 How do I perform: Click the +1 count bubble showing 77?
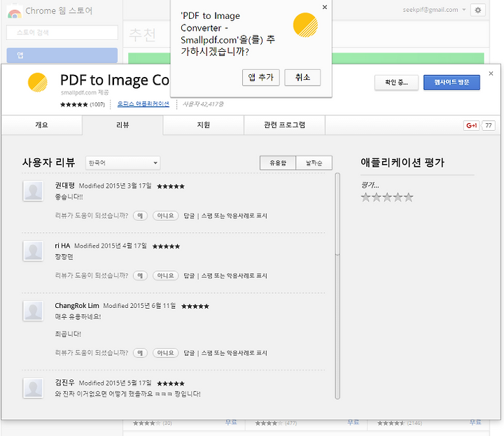coord(489,125)
